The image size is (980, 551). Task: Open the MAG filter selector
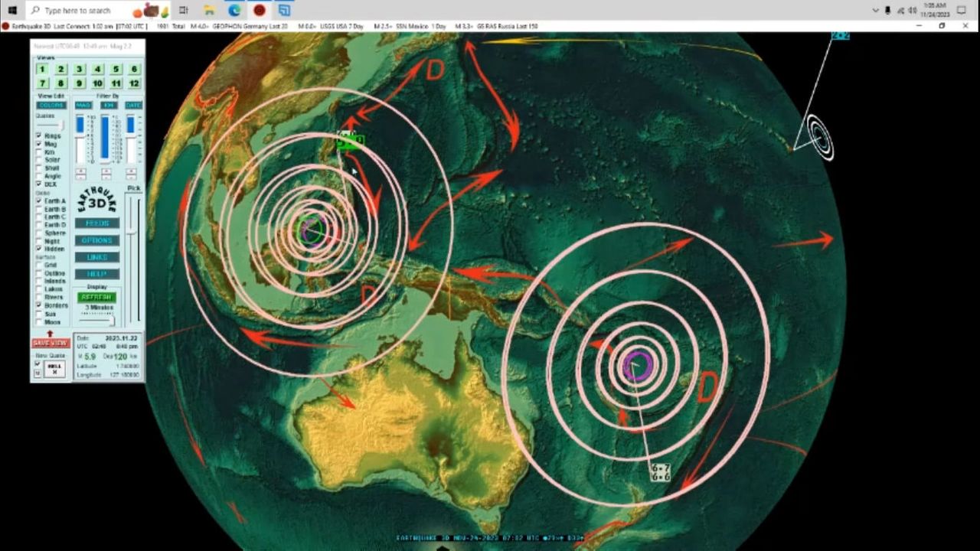pos(83,105)
